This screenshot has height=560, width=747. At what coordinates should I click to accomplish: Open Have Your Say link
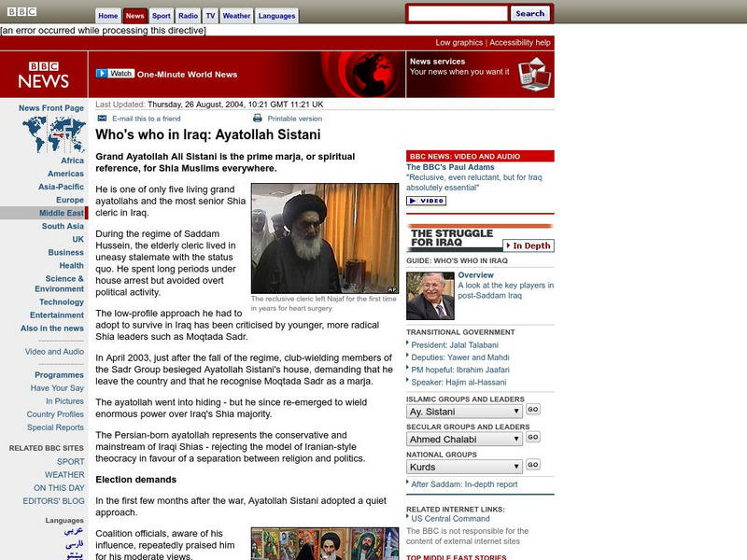[x=57, y=388]
